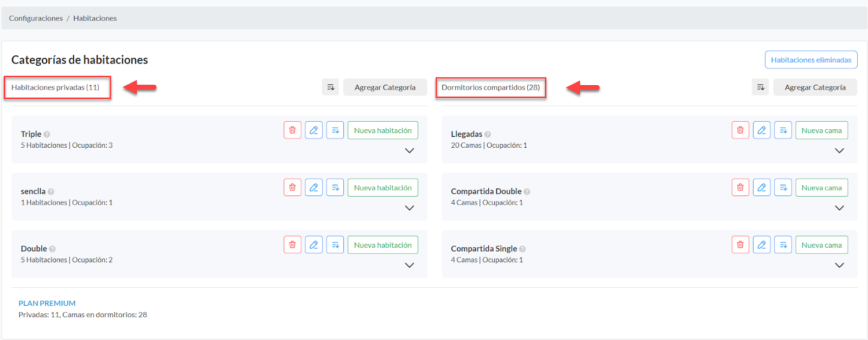This screenshot has width=868, height=340.
Task: Sort private room categories list
Action: (x=330, y=87)
